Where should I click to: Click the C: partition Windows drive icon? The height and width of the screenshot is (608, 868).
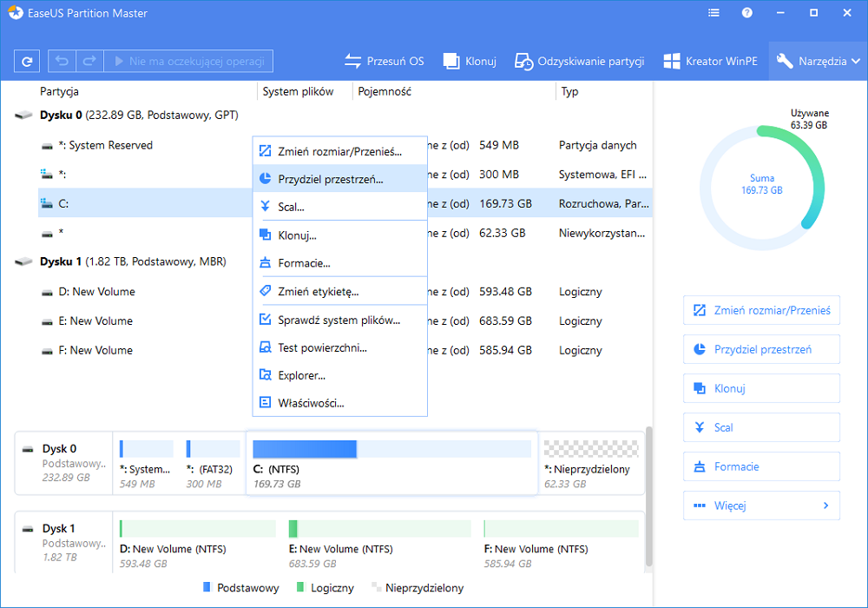pyautogui.click(x=47, y=204)
